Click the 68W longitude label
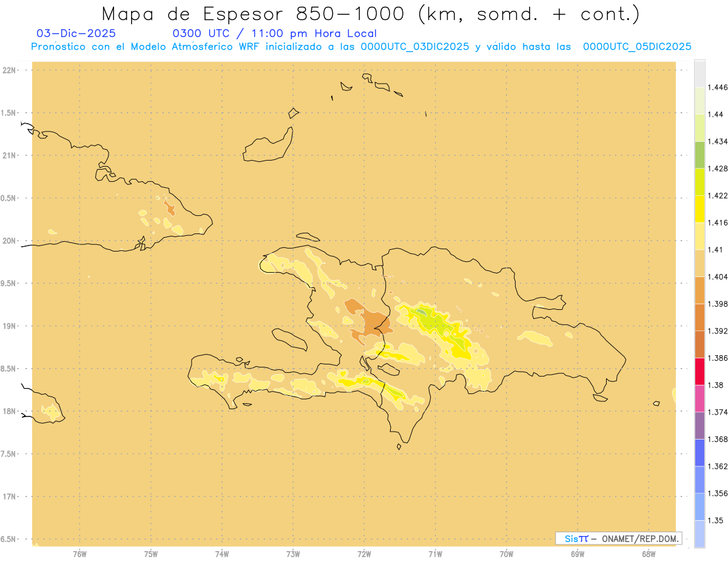Image resolution: width=728 pixels, height=562 pixels. pyautogui.click(x=649, y=554)
